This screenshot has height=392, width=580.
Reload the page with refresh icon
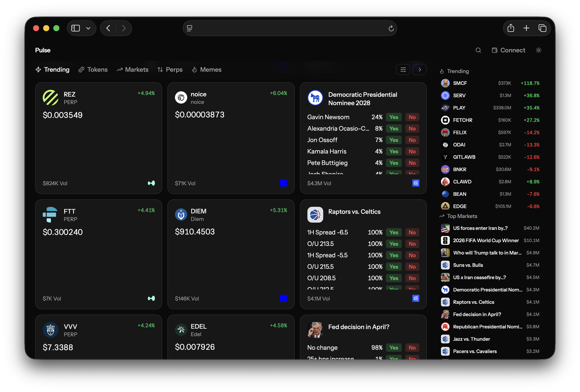pyautogui.click(x=391, y=28)
